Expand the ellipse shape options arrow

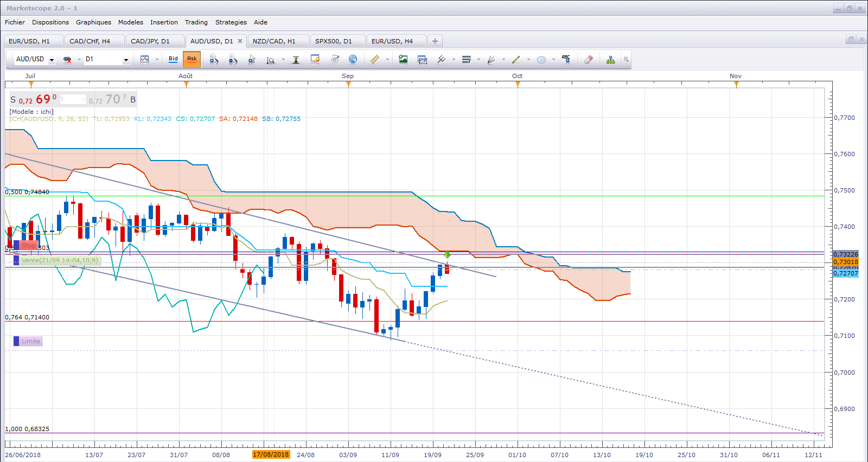point(553,60)
